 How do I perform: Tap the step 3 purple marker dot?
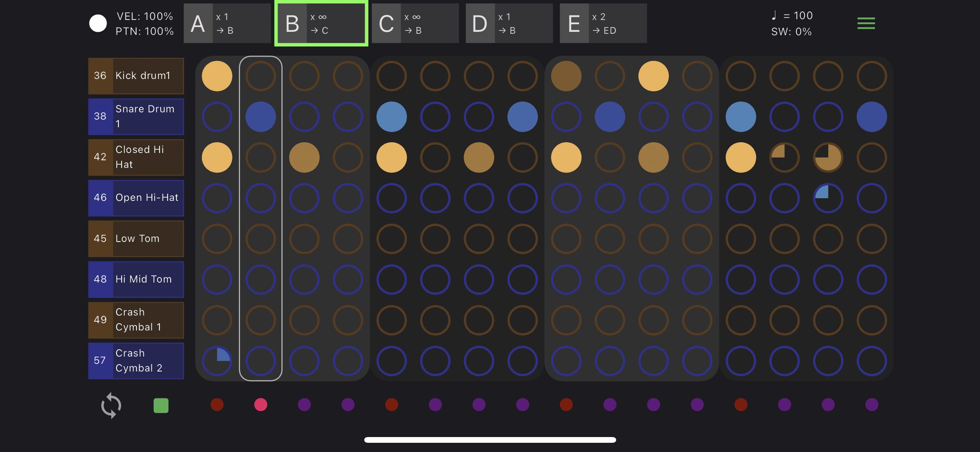click(304, 404)
